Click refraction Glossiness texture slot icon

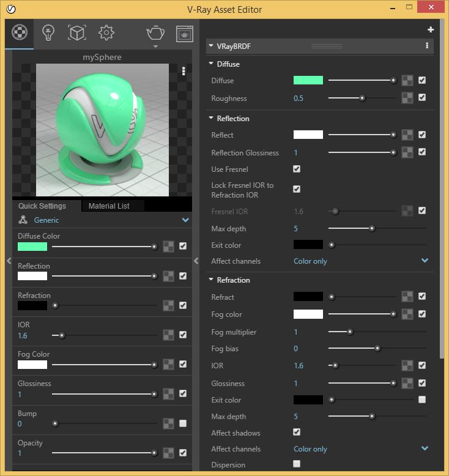(x=407, y=383)
